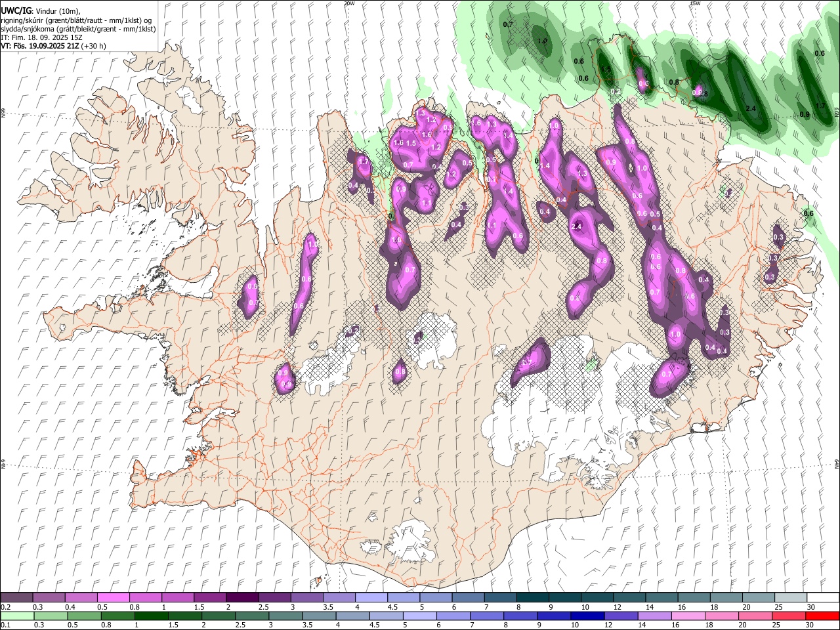The width and height of the screenshot is (840, 630).
Task: Click the 2 mm gray-green rain legend swatch
Action: (218, 616)
